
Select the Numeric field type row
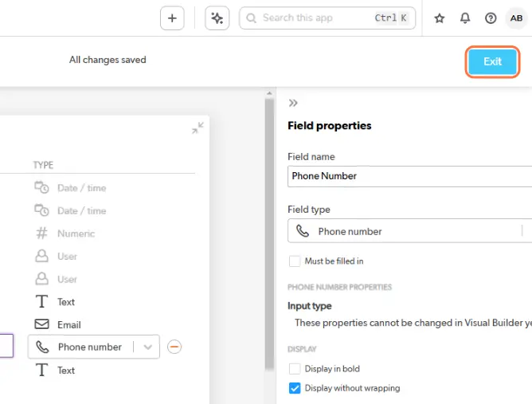[x=76, y=233]
